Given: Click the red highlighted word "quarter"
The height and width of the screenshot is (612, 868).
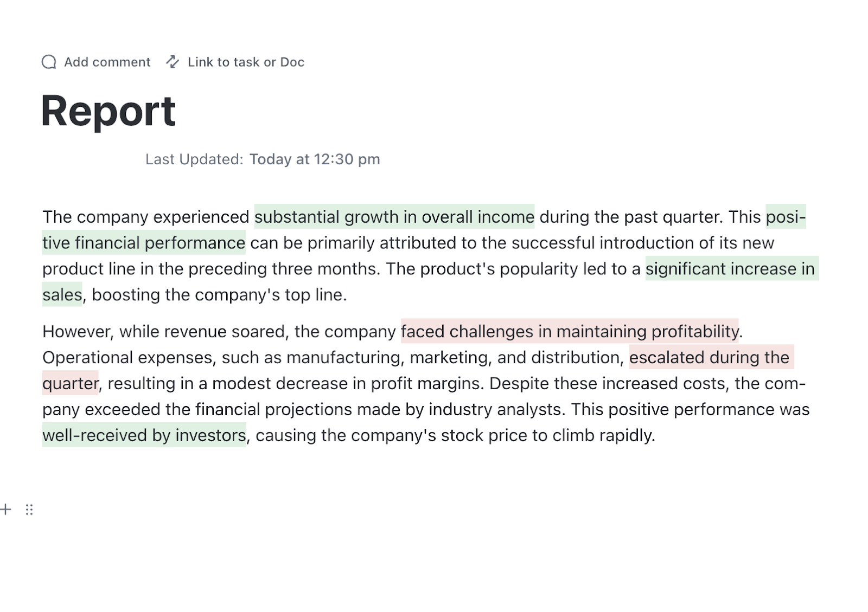Looking at the screenshot, I should point(71,383).
